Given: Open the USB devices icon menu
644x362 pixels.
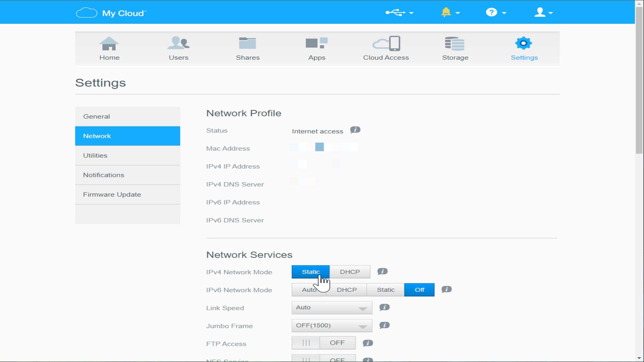Looking at the screenshot, I should 399,12.
